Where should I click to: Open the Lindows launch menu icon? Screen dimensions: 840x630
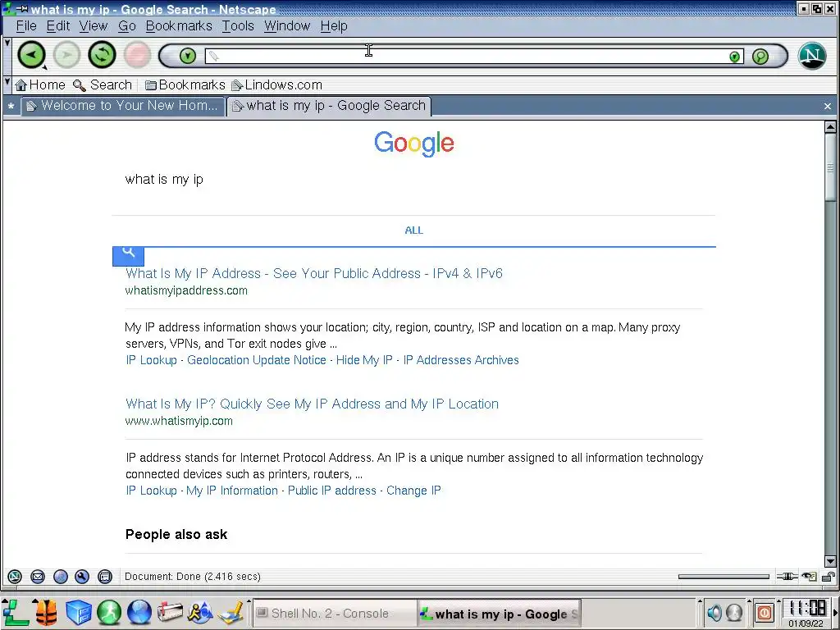pos(15,613)
